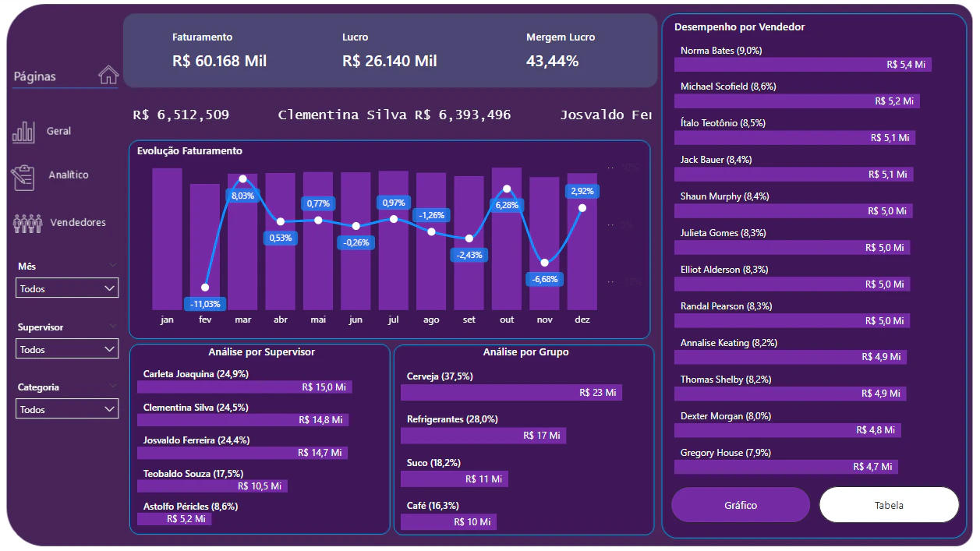
Task: Open the Supervisor dropdown showing Todos
Action: click(67, 349)
